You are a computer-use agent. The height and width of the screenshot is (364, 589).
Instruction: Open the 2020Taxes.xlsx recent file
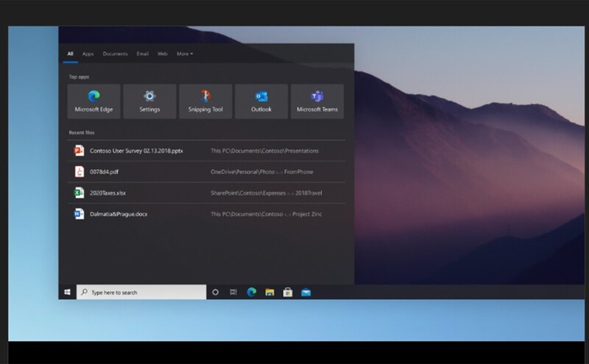(107, 193)
